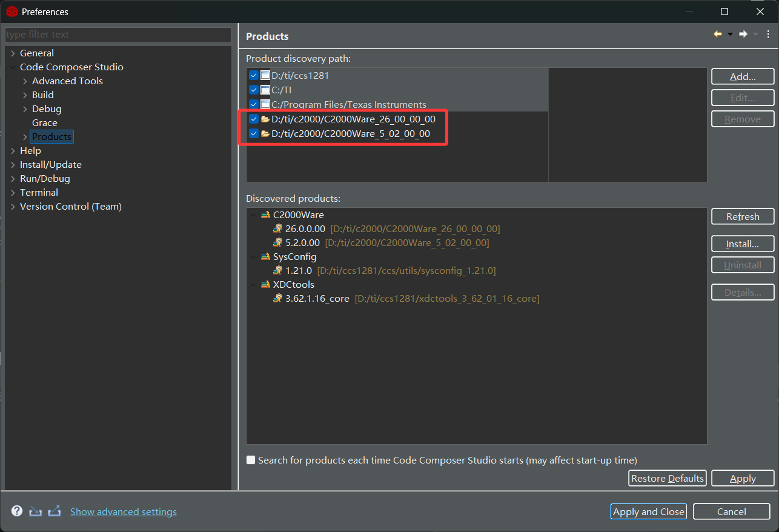
Task: Expand the Version Control (Team) node
Action: (13, 207)
